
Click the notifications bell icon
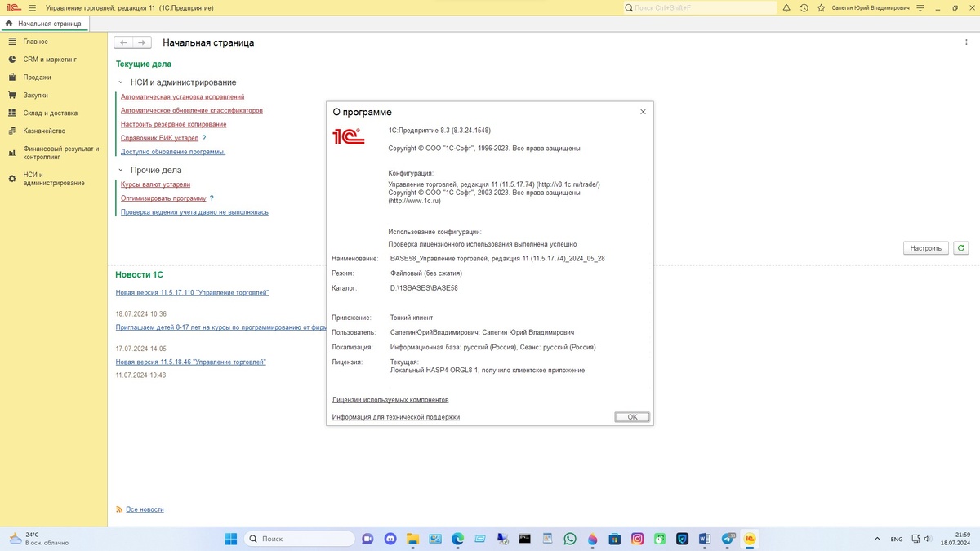click(x=786, y=7)
